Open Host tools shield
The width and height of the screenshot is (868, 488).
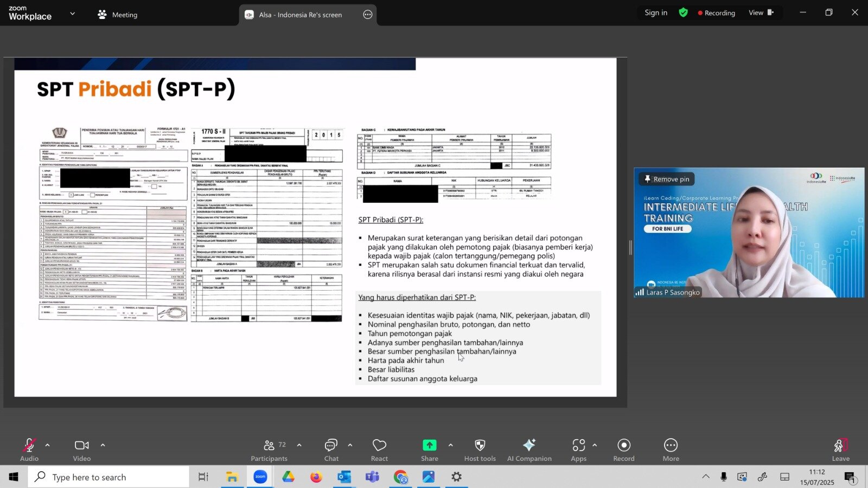coord(480,450)
